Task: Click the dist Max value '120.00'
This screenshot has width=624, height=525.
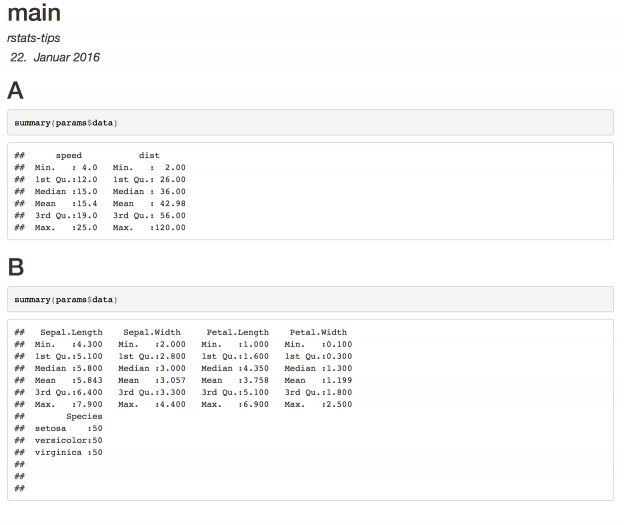Action: point(170,227)
